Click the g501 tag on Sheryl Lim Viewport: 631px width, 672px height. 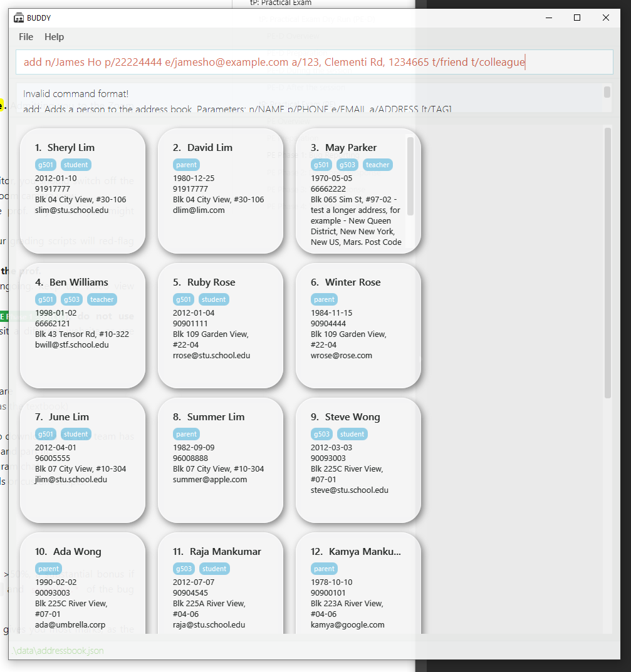[x=46, y=165]
